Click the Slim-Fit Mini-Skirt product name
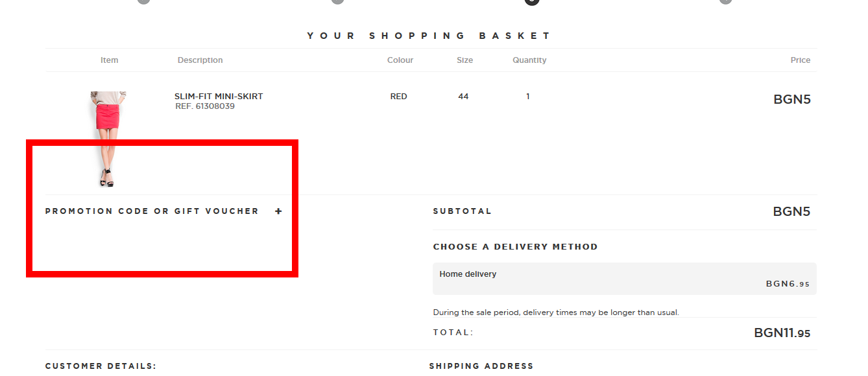The image size is (868, 376). [x=219, y=97]
